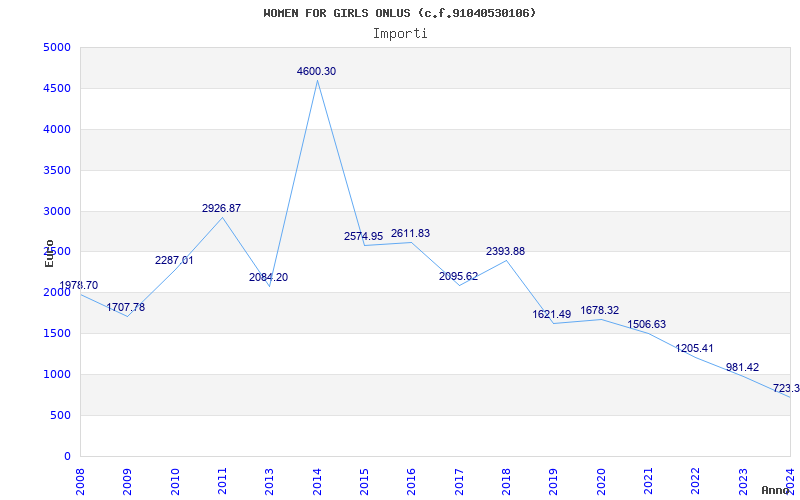Screen dimensions: 800x500
Task: Click the x-axis year 2021
Action: pyautogui.click(x=648, y=481)
